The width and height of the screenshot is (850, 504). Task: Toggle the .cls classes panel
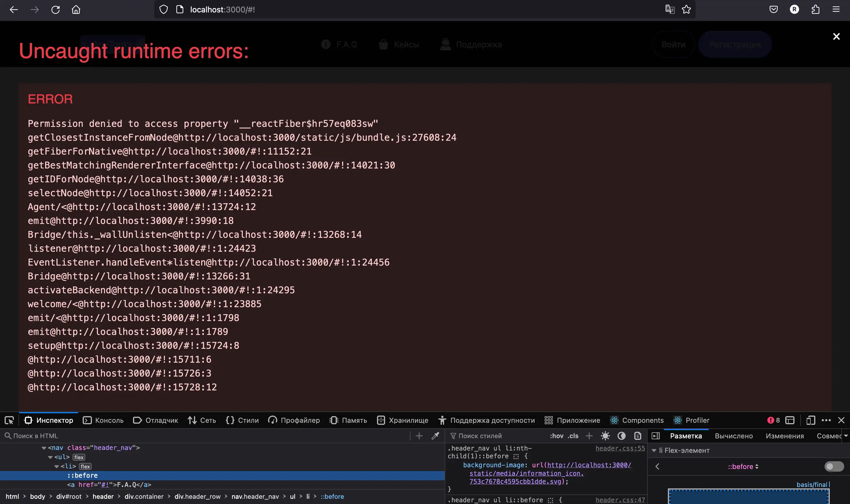point(573,436)
